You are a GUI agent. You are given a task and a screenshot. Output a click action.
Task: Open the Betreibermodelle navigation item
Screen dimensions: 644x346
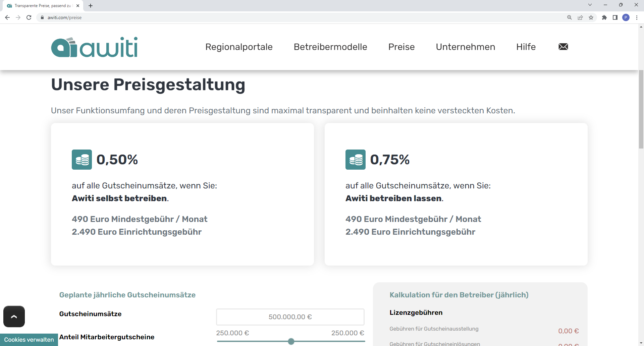[330, 47]
